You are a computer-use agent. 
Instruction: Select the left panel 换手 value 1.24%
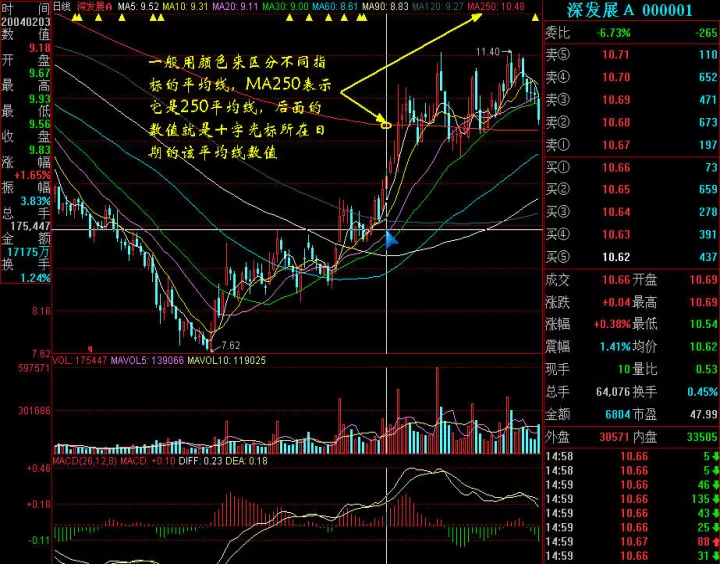(x=35, y=278)
